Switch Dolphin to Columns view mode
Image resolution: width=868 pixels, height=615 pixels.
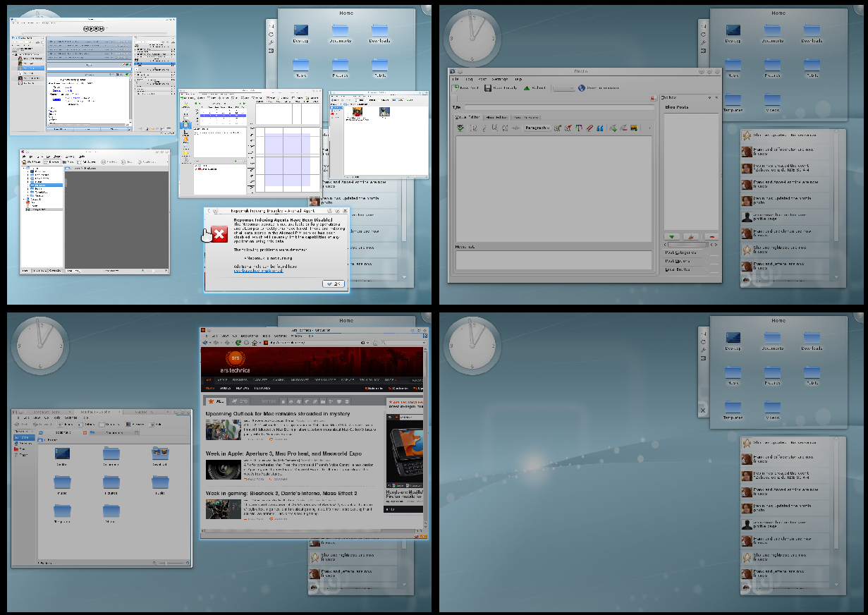[x=109, y=425]
